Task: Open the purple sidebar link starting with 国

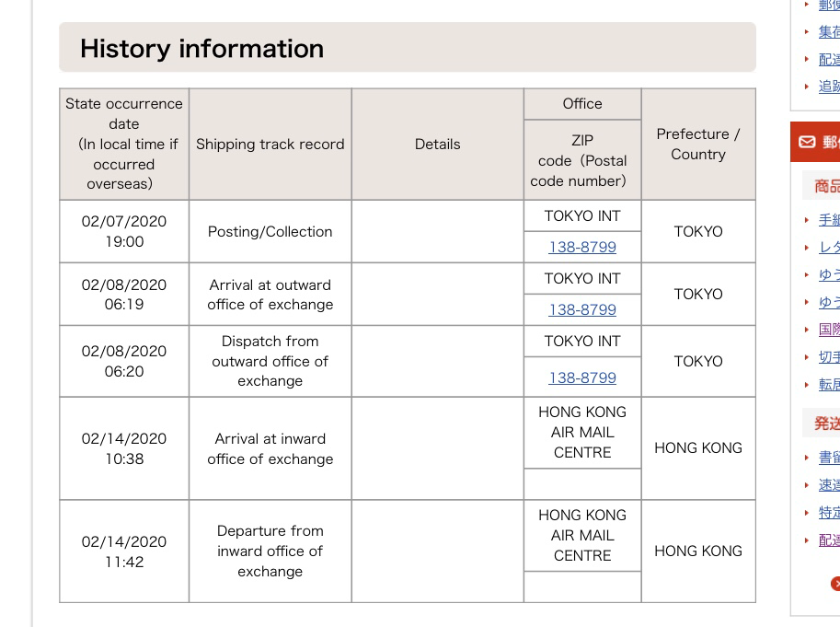Action: coord(829,330)
